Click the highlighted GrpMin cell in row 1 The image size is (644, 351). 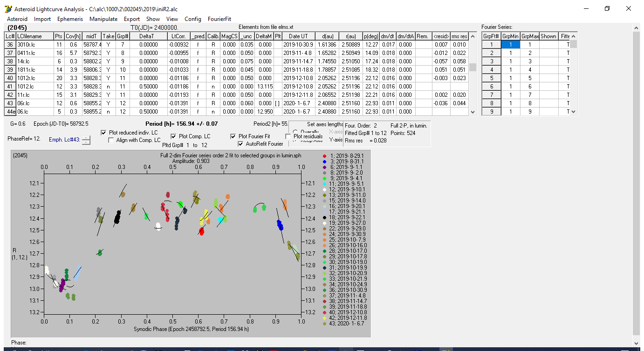[511, 45]
